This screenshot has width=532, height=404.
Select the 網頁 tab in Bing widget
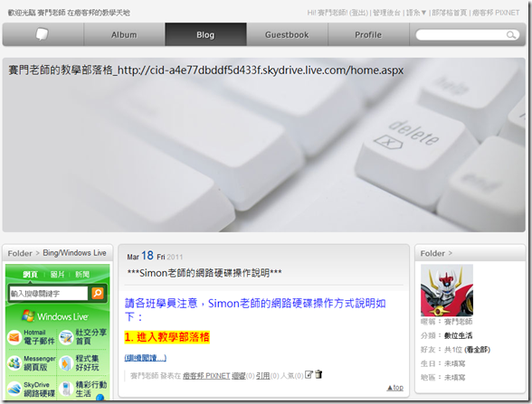coord(30,274)
